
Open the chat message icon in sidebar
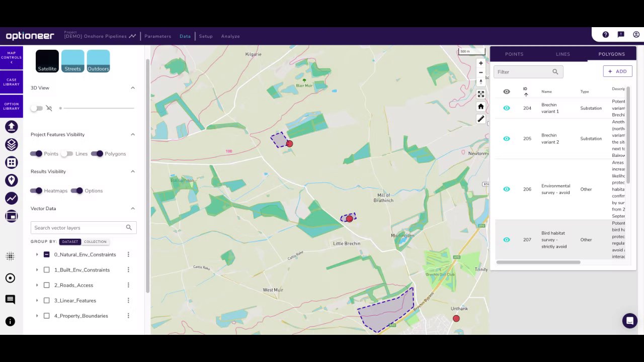click(x=10, y=300)
